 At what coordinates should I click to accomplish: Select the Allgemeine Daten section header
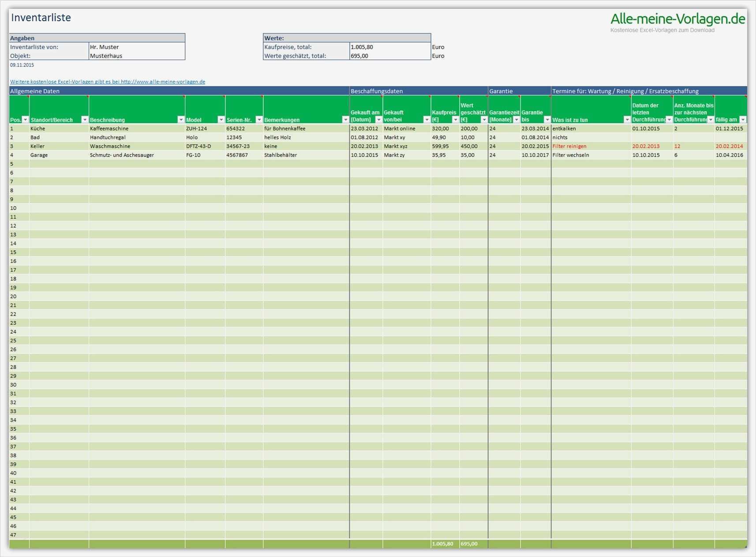pos(35,91)
